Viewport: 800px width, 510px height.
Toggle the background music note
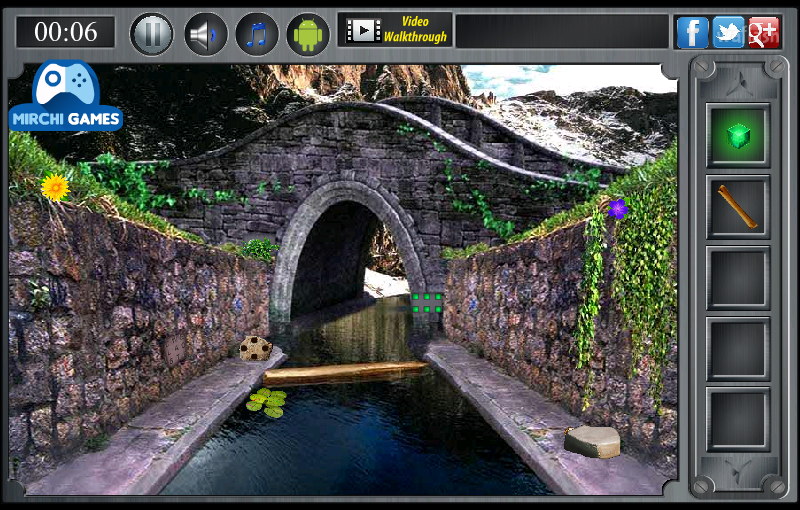coord(257,34)
